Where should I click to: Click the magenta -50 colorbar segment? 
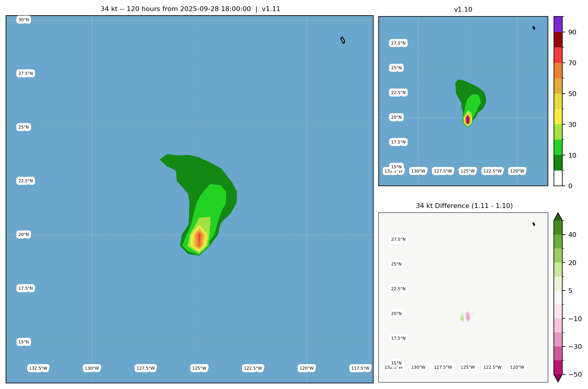558,367
